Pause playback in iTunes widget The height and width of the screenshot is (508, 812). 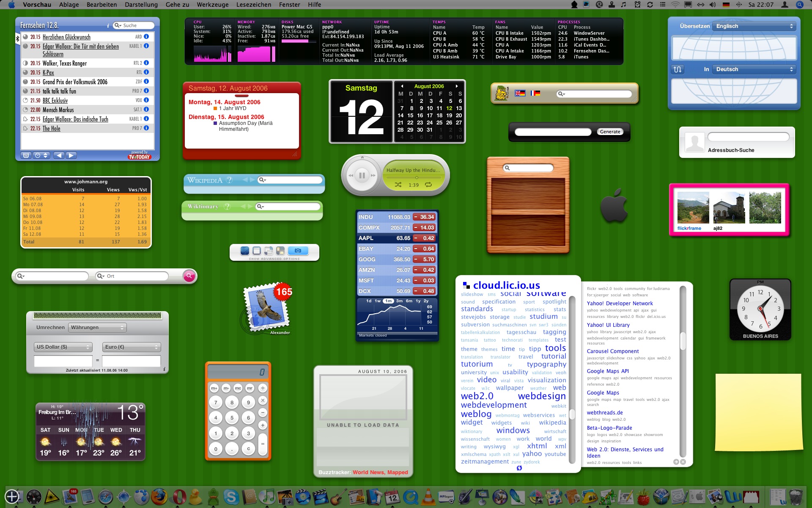pos(362,175)
